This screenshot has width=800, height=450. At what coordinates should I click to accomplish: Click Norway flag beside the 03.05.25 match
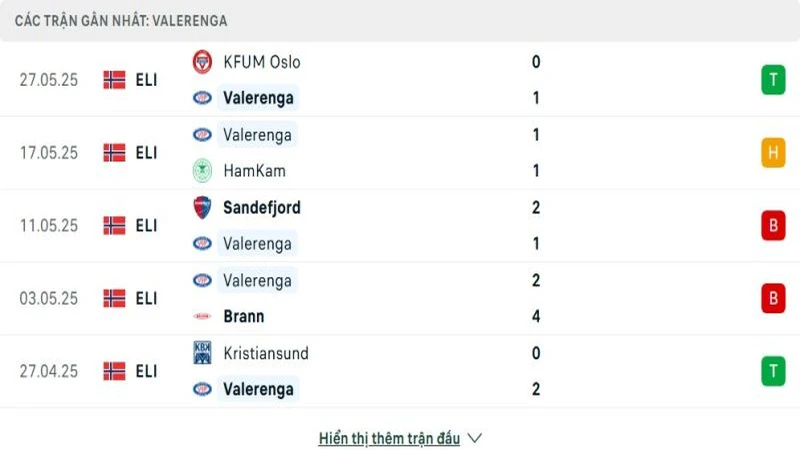[x=114, y=298]
